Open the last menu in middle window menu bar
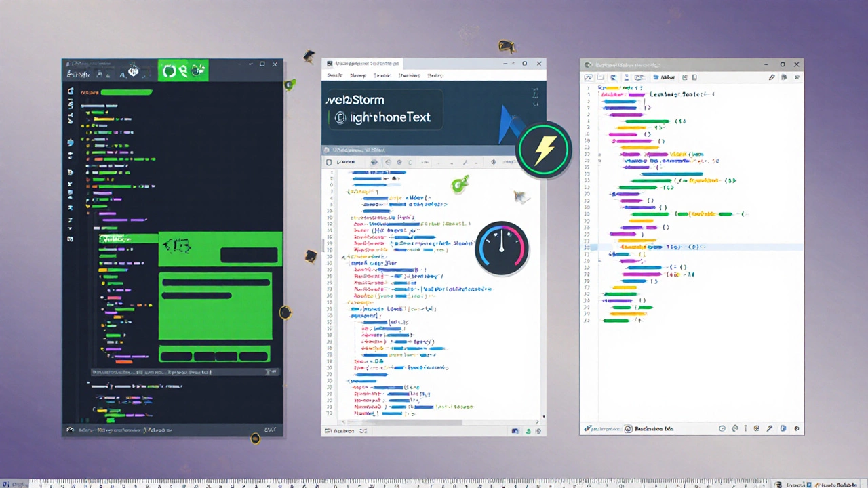The height and width of the screenshot is (488, 868). [435, 76]
